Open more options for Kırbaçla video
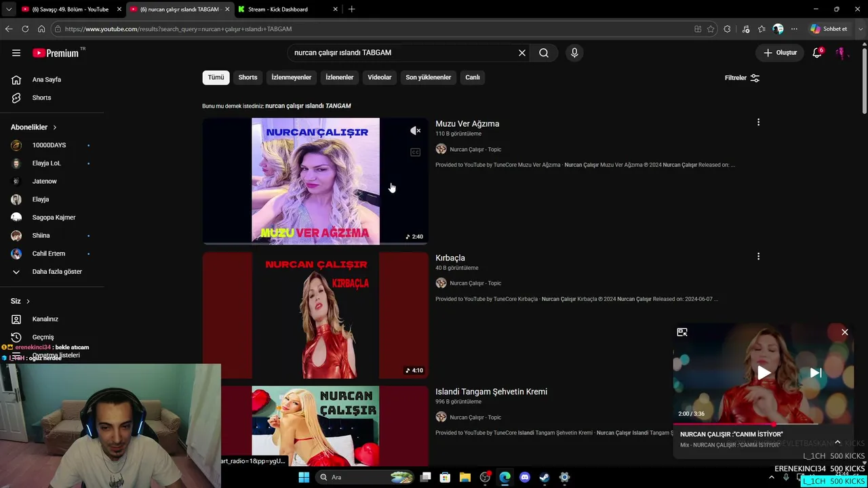Screen dimensions: 868x488 coord(758,257)
